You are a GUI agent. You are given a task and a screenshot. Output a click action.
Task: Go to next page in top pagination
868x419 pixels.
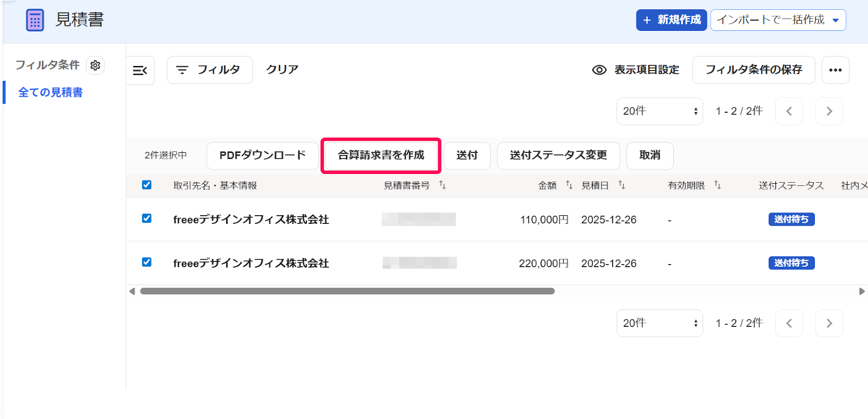829,111
